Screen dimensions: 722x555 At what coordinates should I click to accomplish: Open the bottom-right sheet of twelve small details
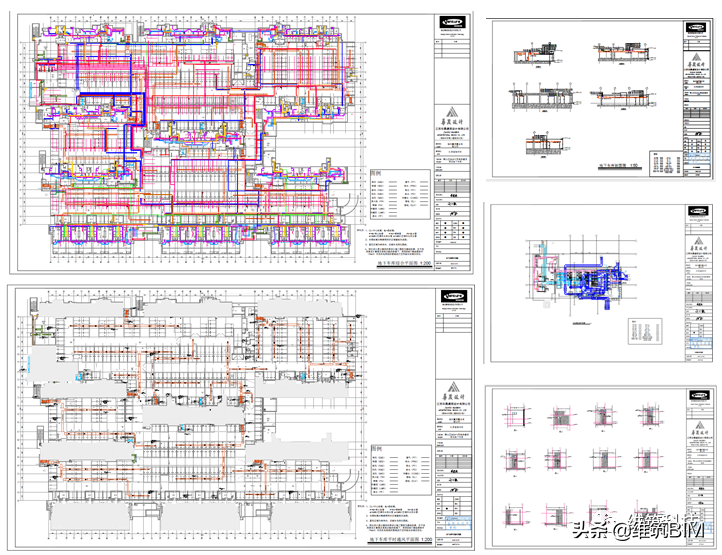(x=585, y=460)
